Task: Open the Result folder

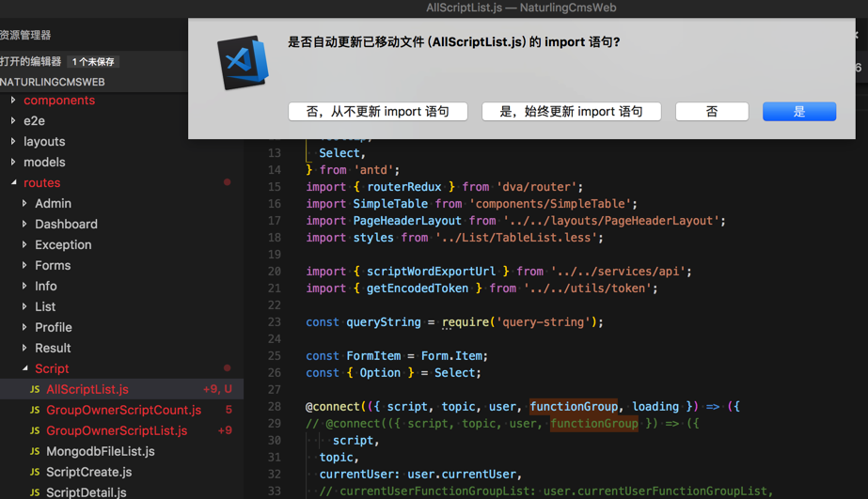Action: click(53, 348)
